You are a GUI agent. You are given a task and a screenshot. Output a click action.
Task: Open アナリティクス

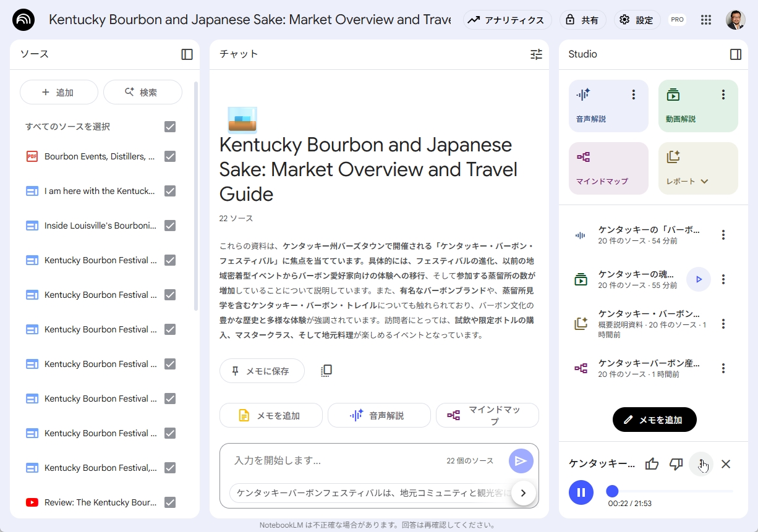508,20
